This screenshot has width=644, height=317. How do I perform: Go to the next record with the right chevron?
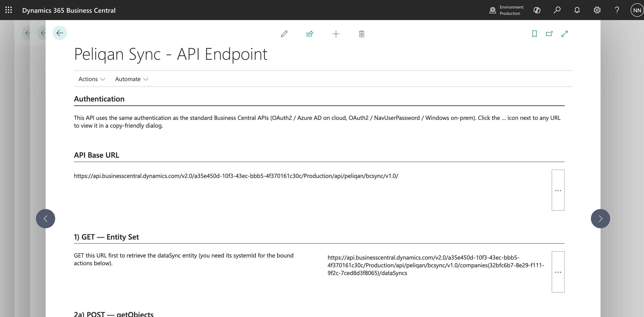(x=600, y=219)
